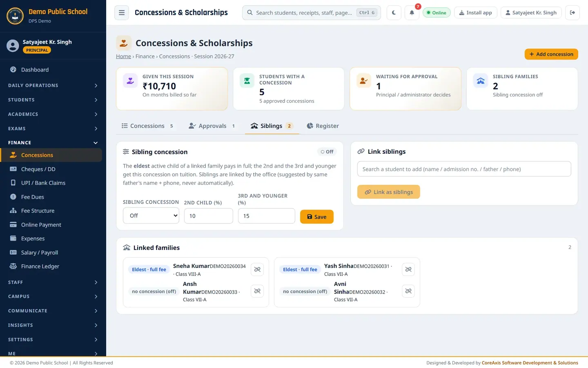Click the Demo Public School logo

[15, 16]
